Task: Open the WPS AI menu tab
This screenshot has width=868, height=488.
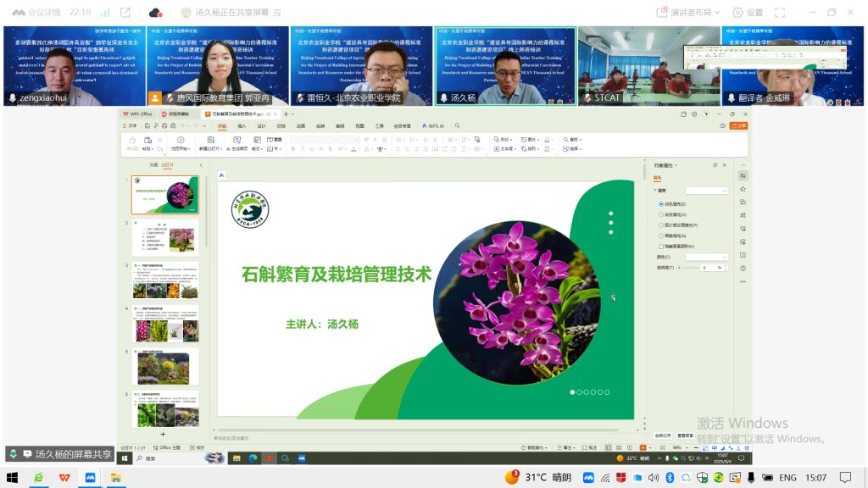Action: coord(433,125)
